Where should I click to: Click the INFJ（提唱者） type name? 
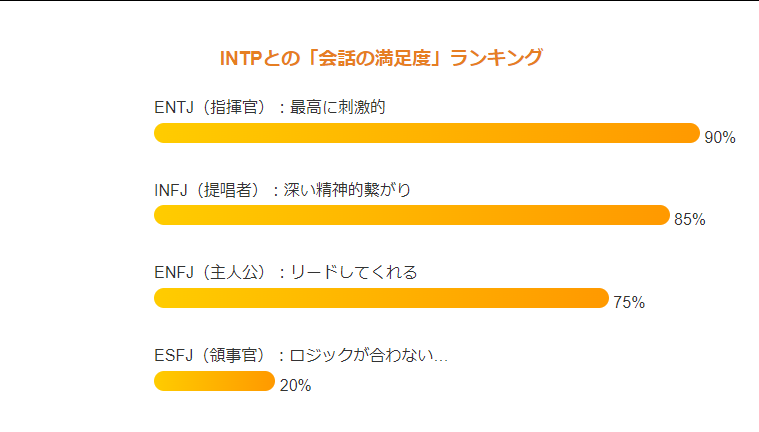(207, 189)
